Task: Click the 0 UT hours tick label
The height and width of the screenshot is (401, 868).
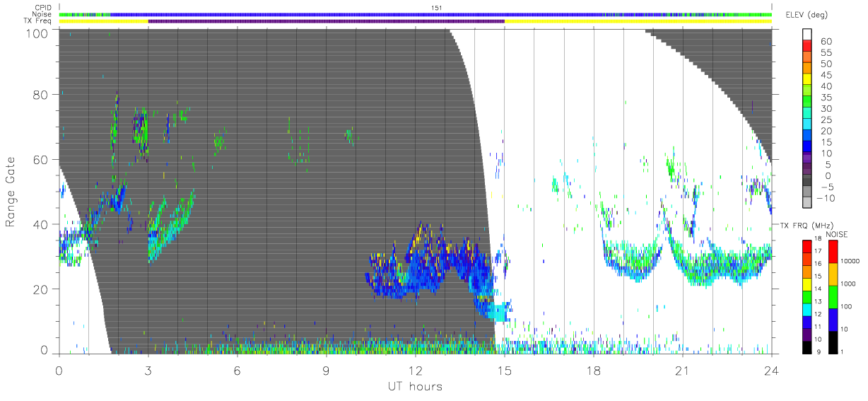Action: [x=59, y=370]
